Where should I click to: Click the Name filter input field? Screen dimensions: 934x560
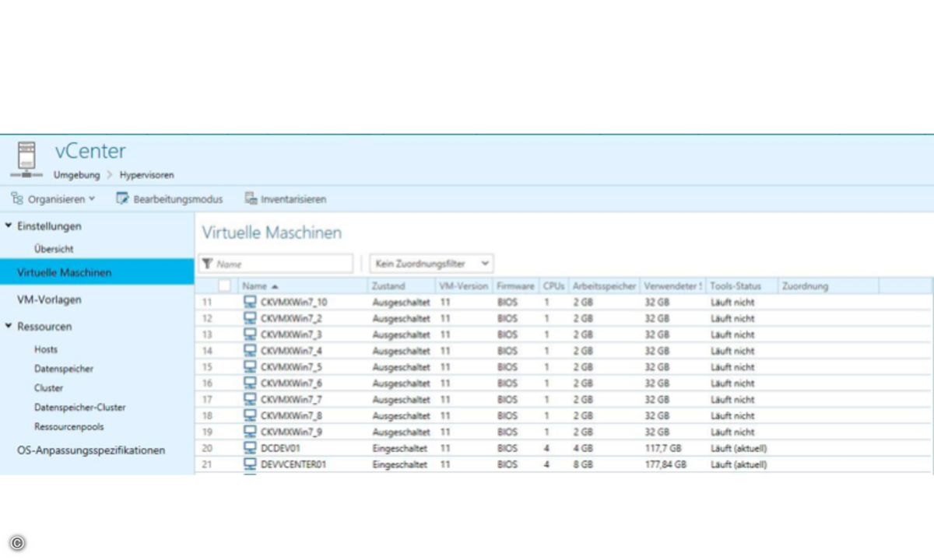point(276,264)
